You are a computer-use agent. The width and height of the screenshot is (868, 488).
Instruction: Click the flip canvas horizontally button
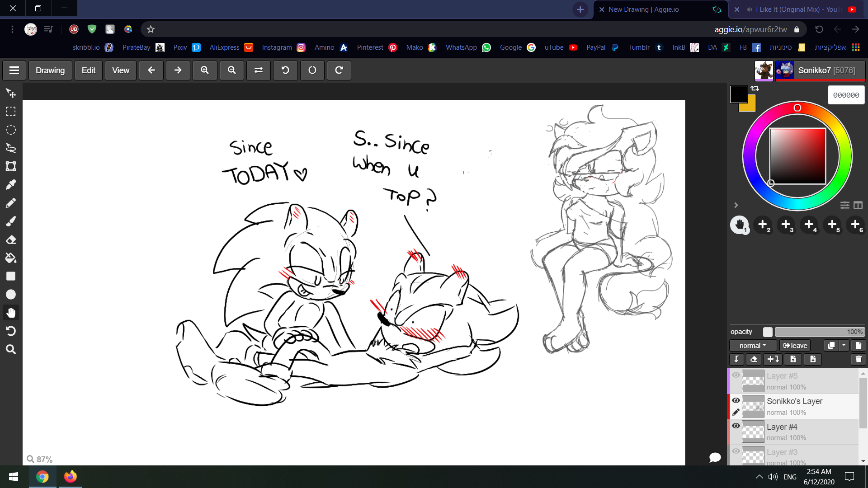tap(259, 70)
